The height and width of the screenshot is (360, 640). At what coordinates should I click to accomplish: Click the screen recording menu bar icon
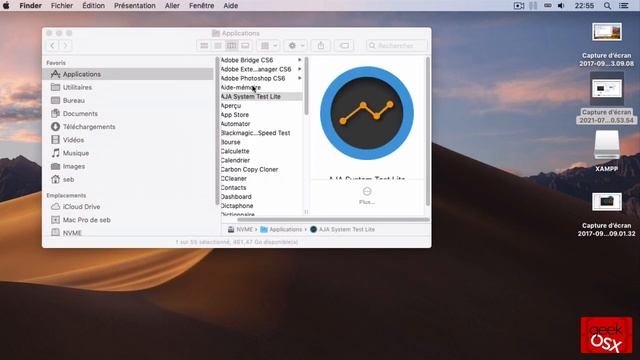pos(519,6)
